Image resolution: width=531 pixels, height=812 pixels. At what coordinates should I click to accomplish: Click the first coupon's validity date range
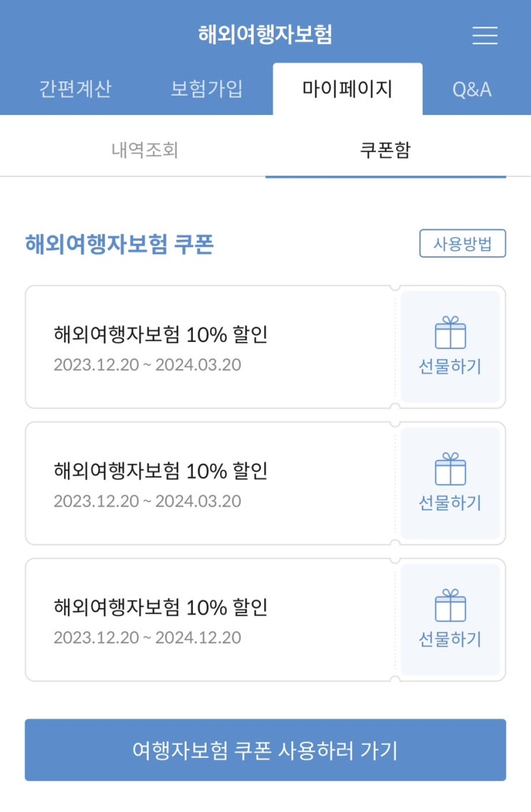click(x=147, y=365)
